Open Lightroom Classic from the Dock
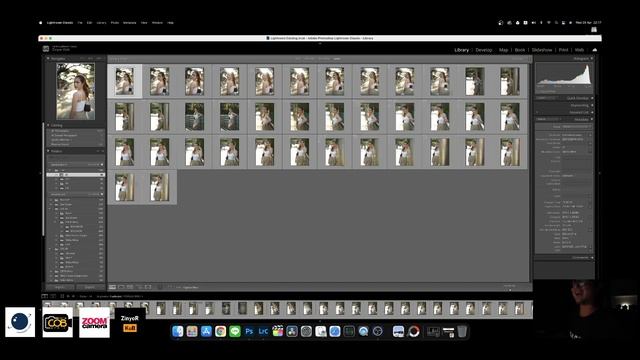 tap(263, 331)
